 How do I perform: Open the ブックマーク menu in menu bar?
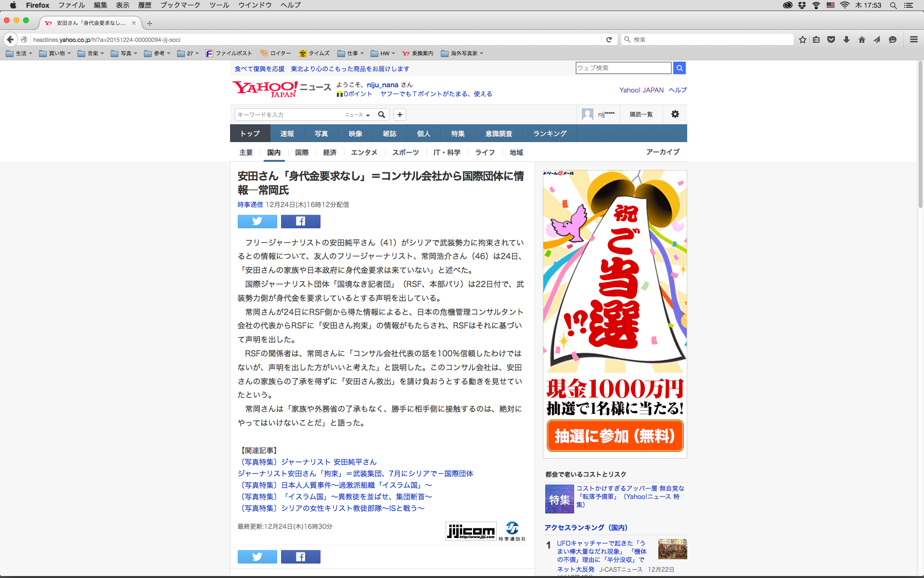coord(180,5)
